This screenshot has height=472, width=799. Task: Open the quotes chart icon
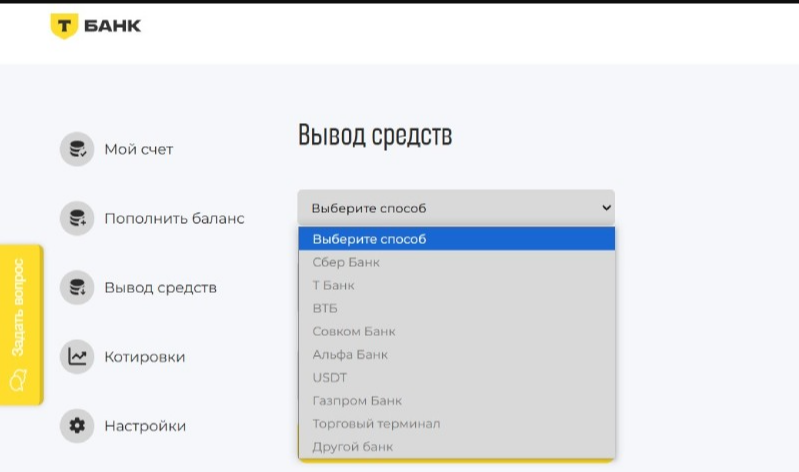[76, 357]
